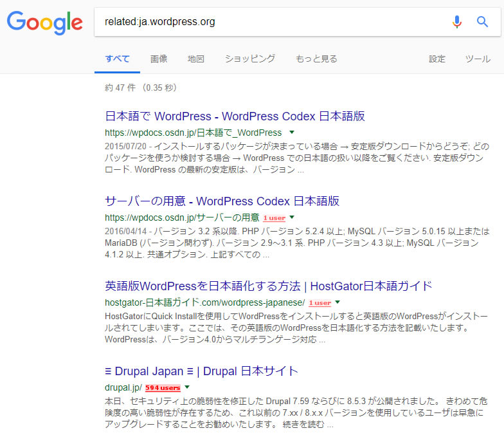
Task: Expand the green arrow beside the hostgator URL
Action: pos(337,302)
